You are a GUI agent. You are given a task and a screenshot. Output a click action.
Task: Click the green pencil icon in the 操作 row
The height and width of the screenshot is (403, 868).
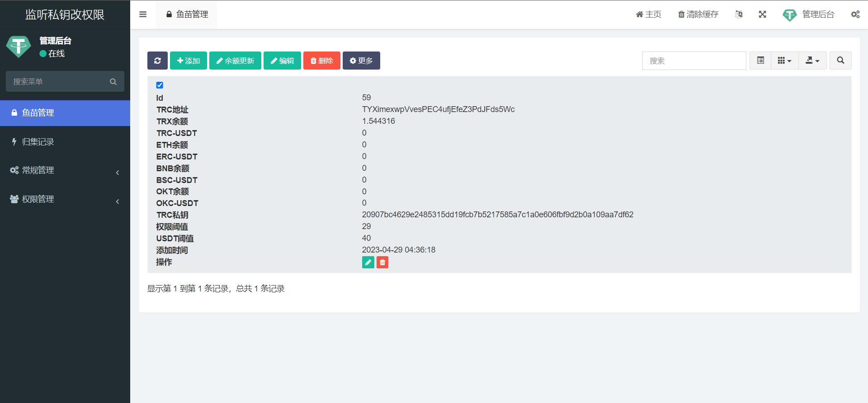click(368, 262)
